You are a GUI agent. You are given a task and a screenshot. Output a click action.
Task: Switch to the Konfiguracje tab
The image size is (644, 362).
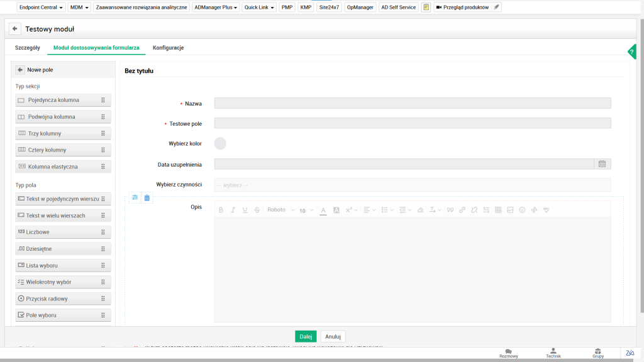click(168, 48)
